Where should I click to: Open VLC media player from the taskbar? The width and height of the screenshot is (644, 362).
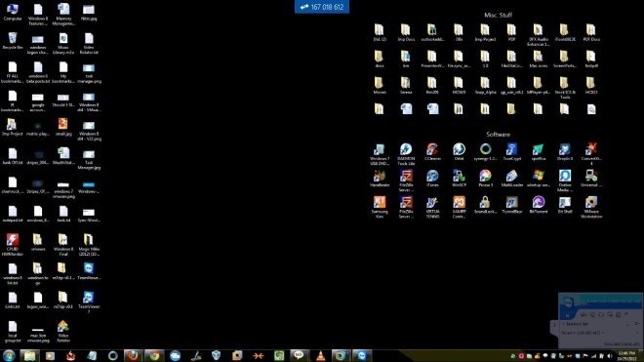pos(320,356)
